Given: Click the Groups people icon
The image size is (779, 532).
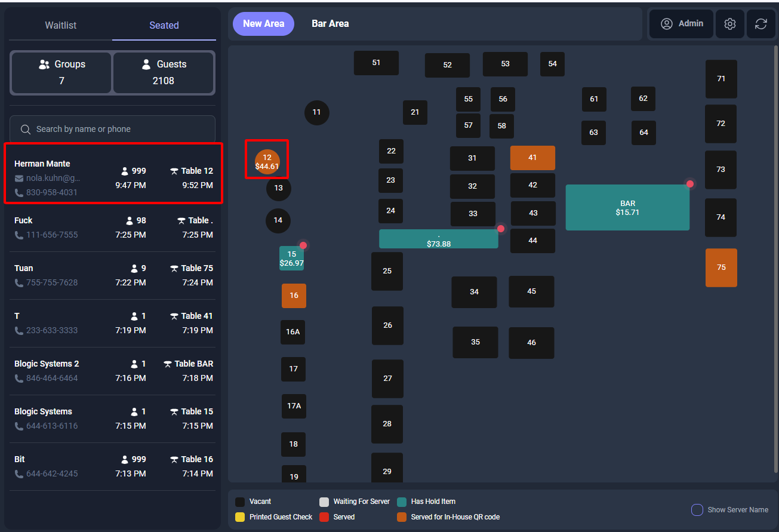Looking at the screenshot, I should coord(44,64).
